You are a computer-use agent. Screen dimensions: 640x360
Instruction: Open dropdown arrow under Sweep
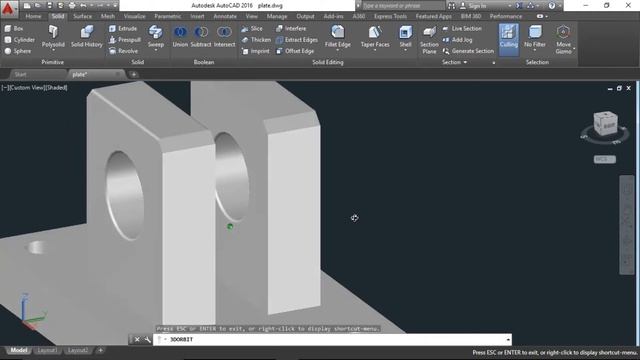[x=156, y=50]
